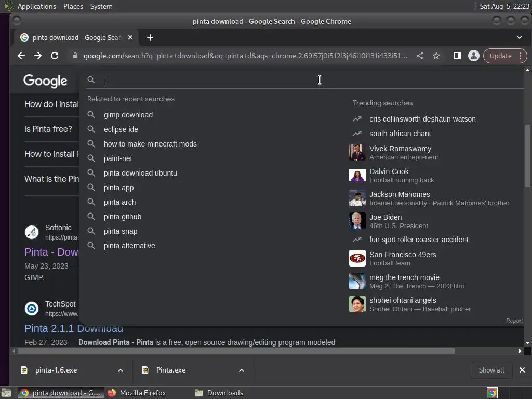Click the Google logo
Screen dimensions: 532x399
tap(45, 81)
